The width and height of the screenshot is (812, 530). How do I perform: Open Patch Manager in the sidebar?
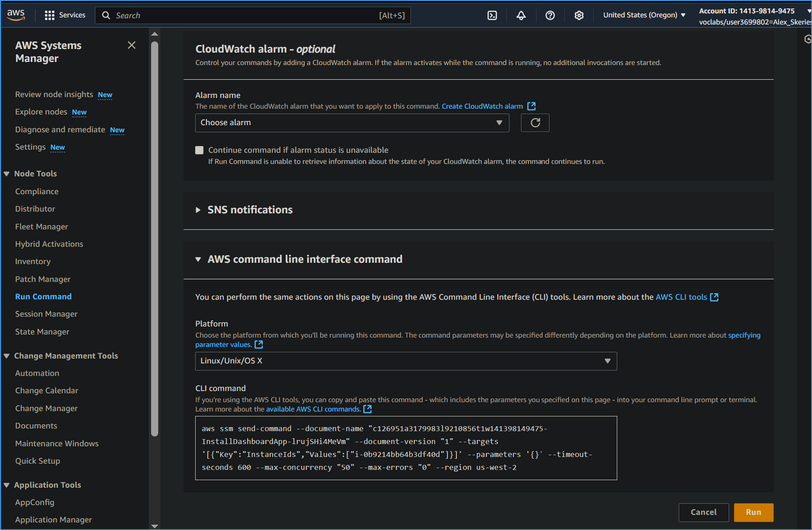click(x=43, y=279)
